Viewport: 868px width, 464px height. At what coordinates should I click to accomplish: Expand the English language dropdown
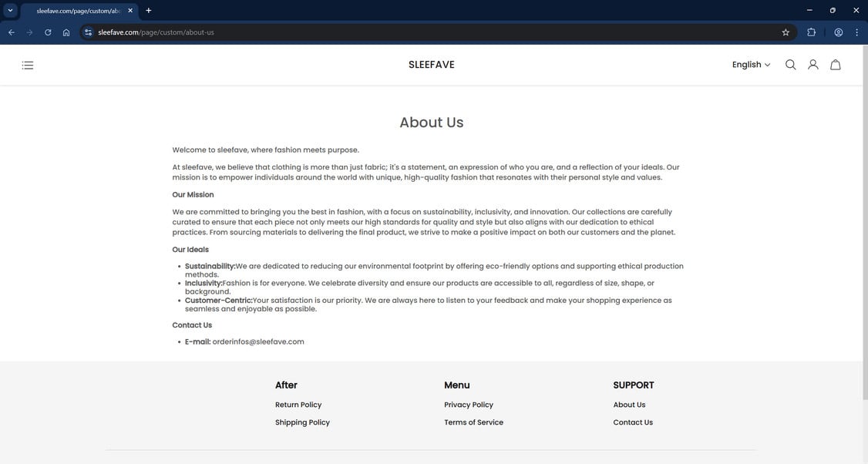751,65
